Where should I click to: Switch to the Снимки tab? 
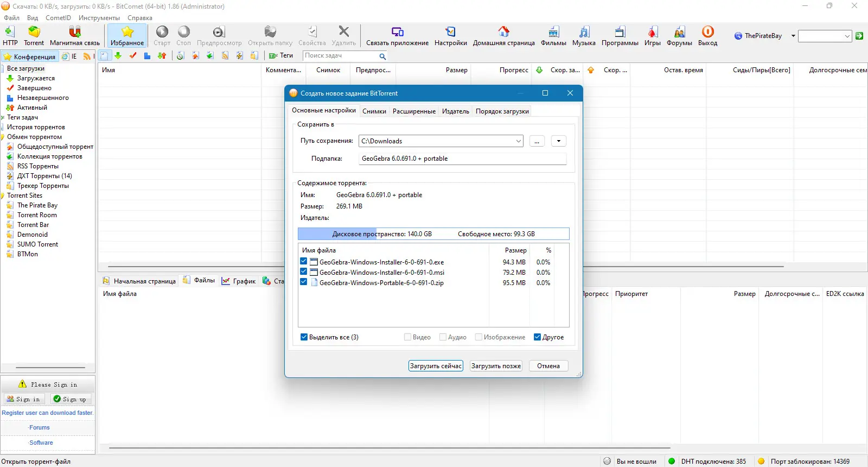(x=374, y=111)
